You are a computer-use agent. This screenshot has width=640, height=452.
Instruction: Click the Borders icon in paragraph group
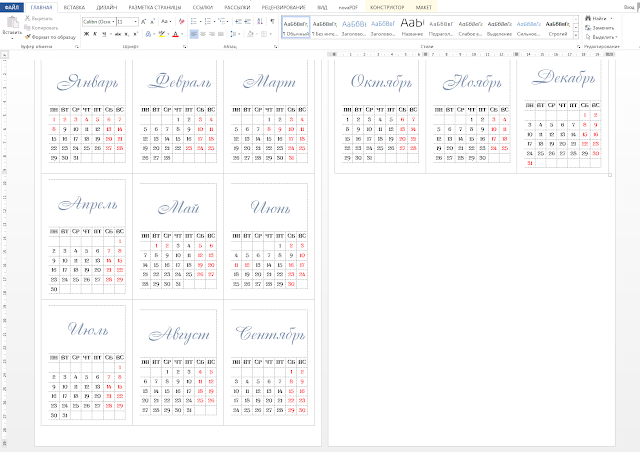tap(264, 34)
